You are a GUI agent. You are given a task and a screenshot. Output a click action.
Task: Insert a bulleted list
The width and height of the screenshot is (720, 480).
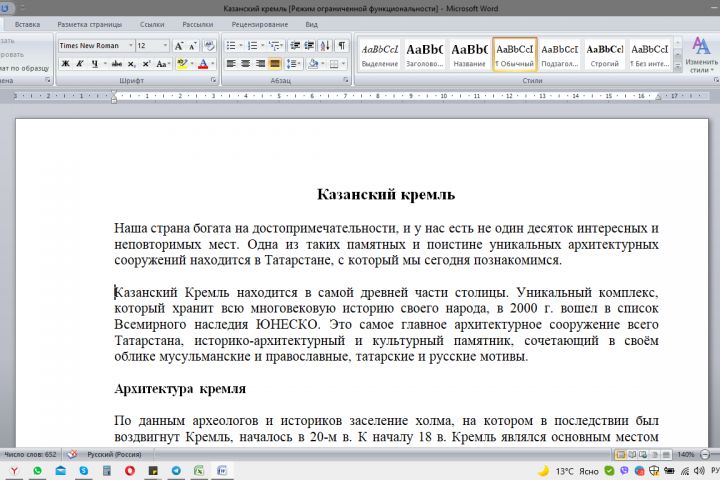[231, 45]
